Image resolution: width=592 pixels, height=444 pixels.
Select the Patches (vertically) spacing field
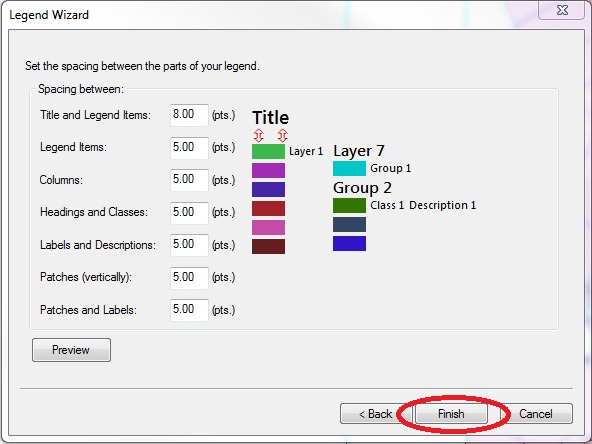point(189,278)
